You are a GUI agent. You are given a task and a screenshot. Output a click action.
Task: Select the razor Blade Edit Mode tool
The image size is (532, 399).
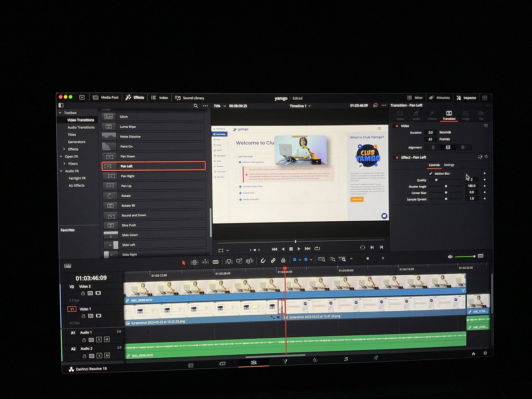point(216,262)
